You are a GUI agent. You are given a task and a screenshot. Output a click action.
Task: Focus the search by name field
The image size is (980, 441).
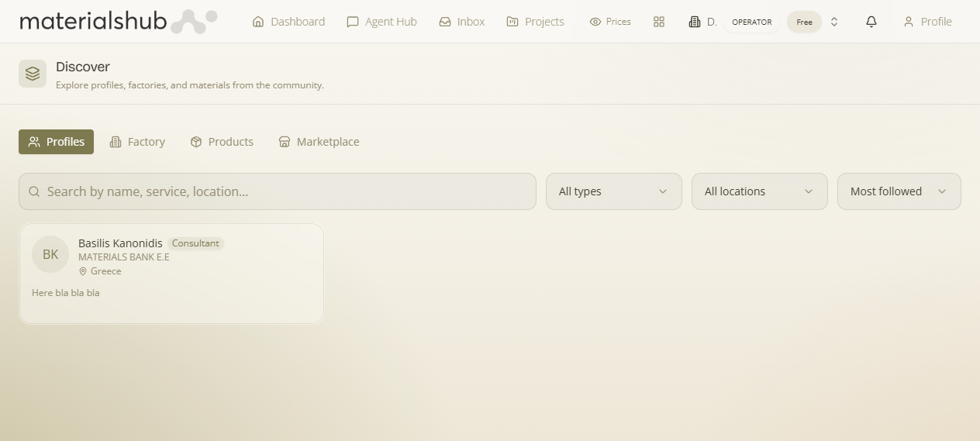coord(278,191)
